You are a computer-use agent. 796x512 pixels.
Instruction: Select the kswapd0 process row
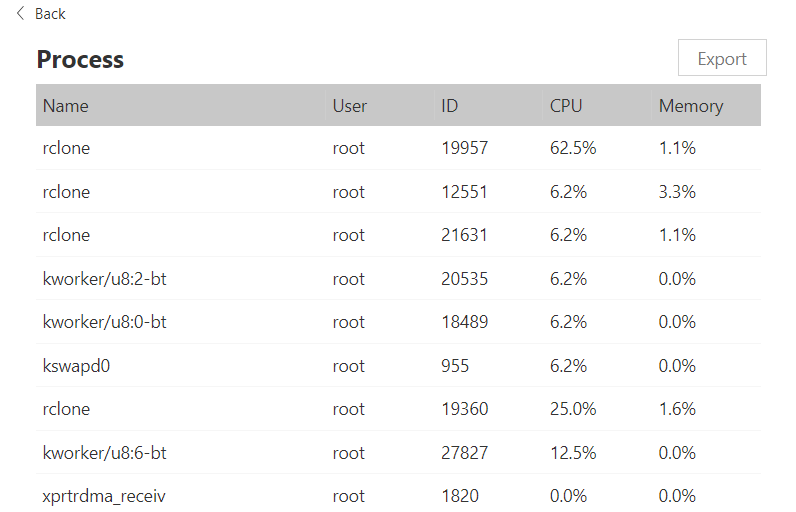tap(76, 366)
